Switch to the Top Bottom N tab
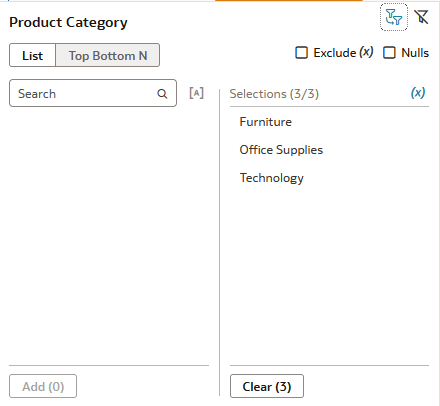Viewport: 440px width, 406px height. 108,55
